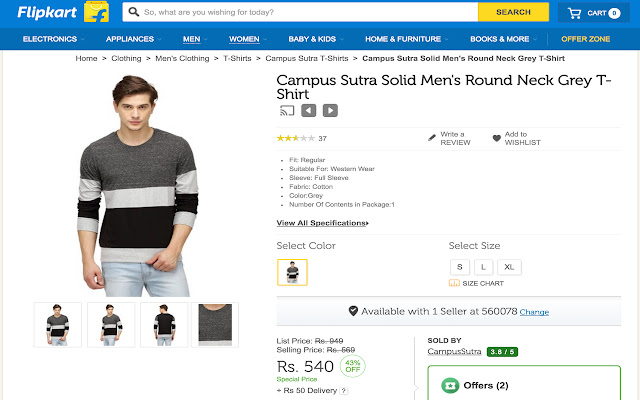640x400 pixels.
Task: Open CampusSutra seller link
Action: [454, 351]
